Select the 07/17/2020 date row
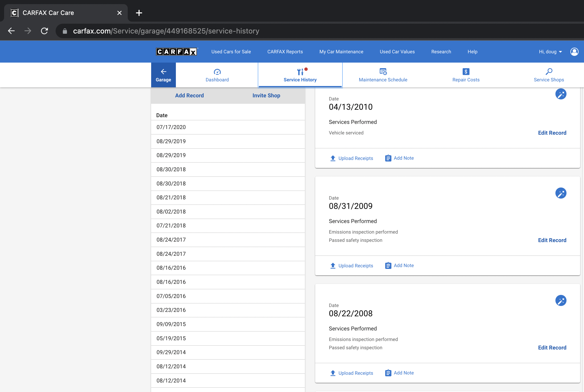 [228, 127]
